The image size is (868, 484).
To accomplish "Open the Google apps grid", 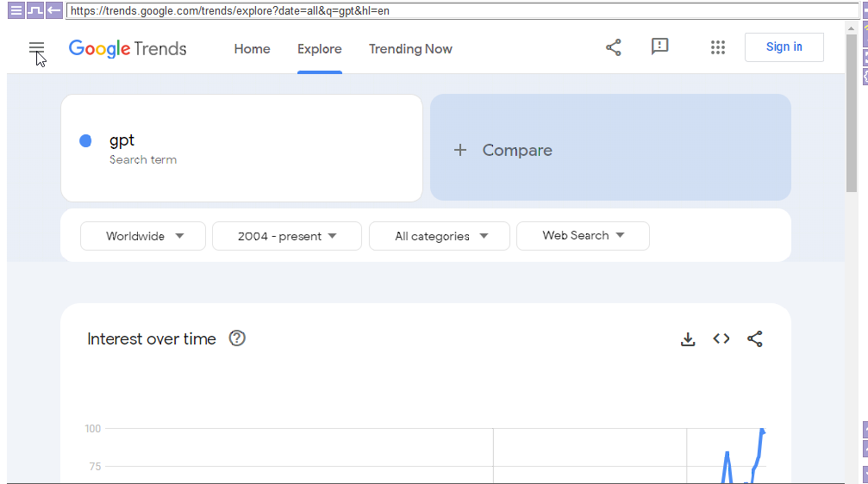I will point(717,47).
